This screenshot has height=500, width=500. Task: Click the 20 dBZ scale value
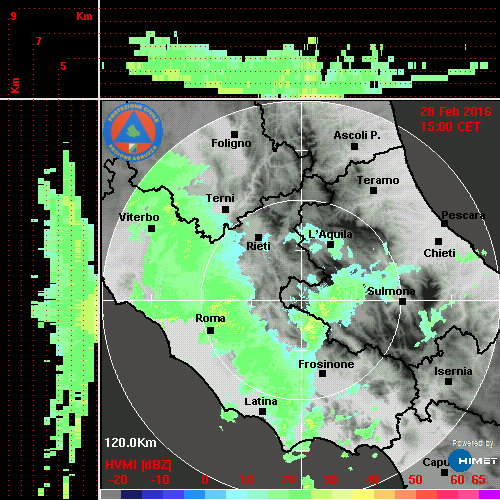tap(289, 480)
